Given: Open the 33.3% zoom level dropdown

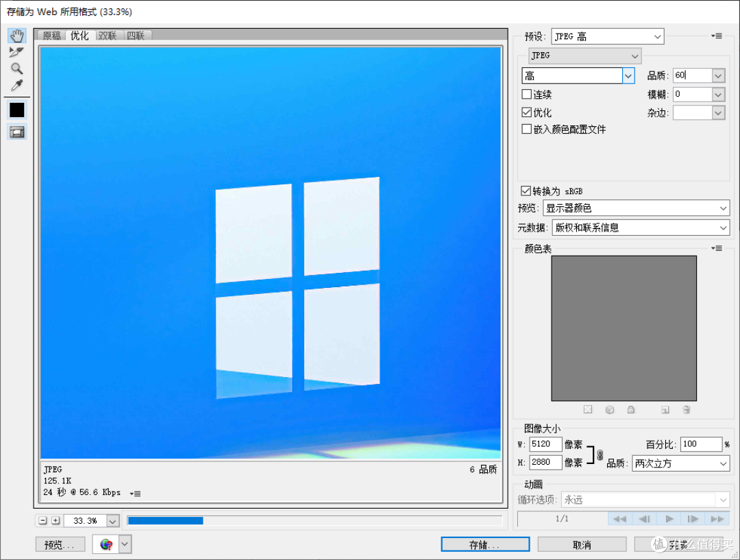Looking at the screenshot, I should click(112, 521).
